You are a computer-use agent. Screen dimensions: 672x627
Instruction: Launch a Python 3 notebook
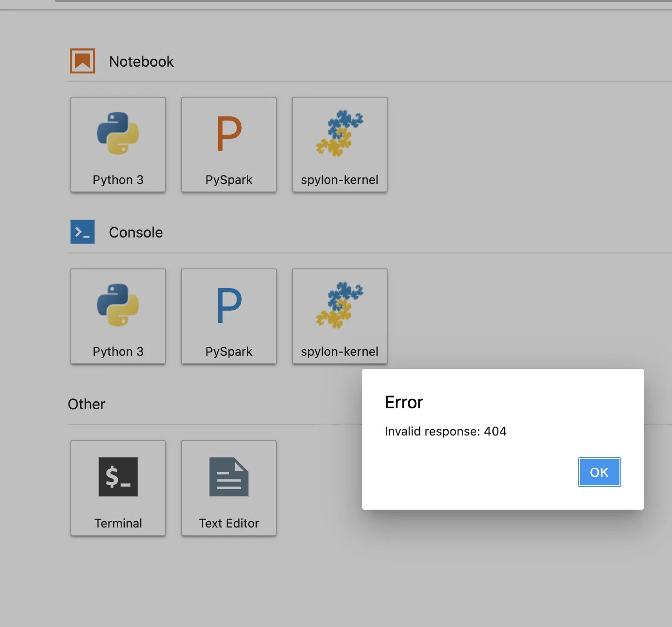tap(118, 145)
